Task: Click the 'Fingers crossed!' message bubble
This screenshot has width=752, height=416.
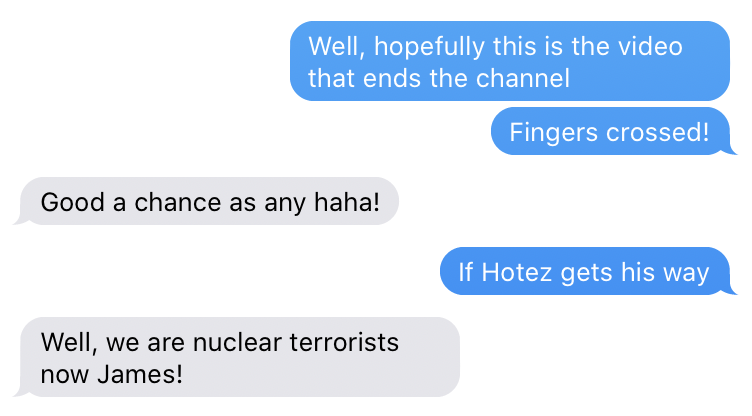Action: pos(611,131)
